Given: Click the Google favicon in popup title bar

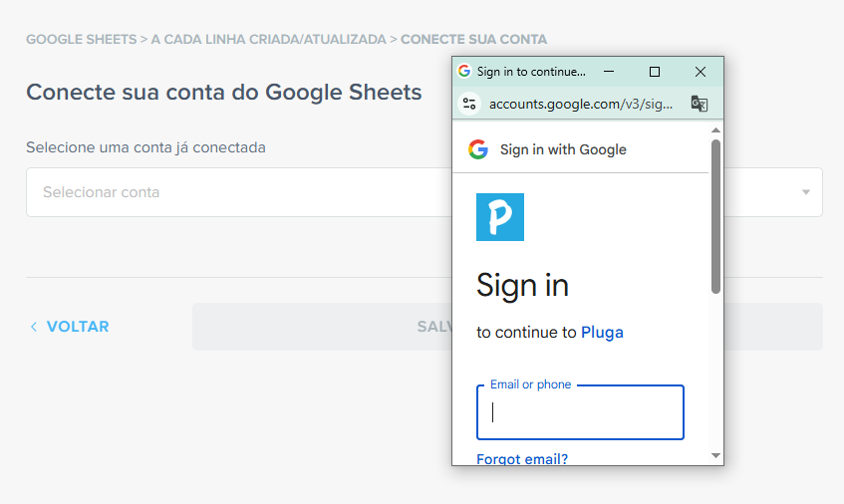Looking at the screenshot, I should coord(464,72).
